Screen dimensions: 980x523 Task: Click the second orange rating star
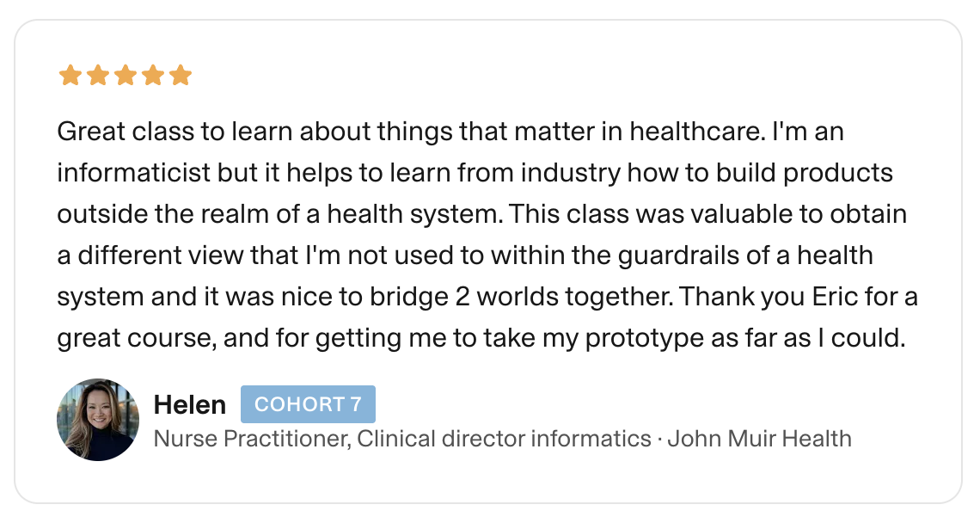[x=97, y=76]
